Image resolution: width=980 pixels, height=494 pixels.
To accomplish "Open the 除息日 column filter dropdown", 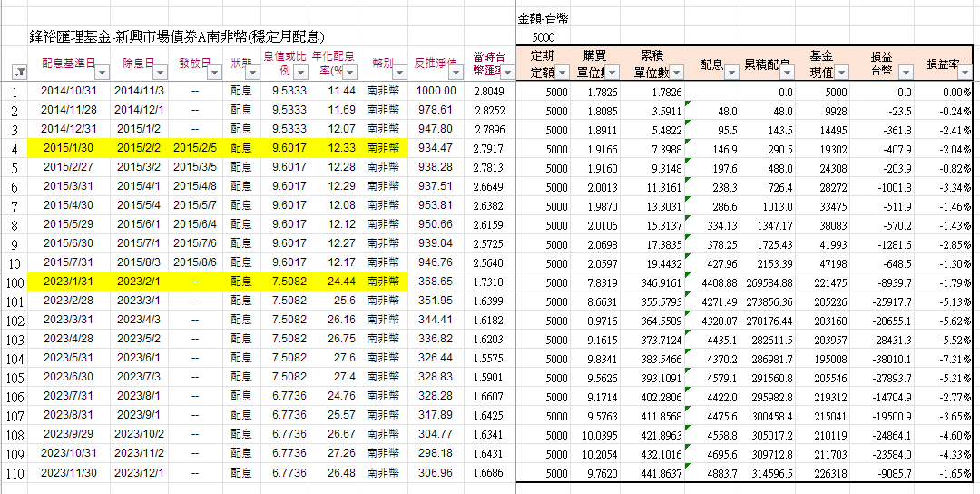I will pos(158,73).
